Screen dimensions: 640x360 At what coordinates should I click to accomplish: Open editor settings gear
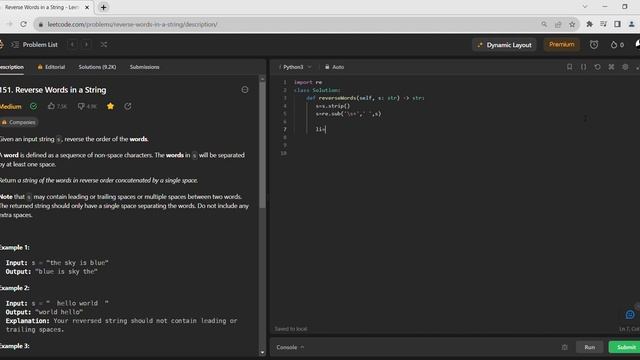(625, 67)
